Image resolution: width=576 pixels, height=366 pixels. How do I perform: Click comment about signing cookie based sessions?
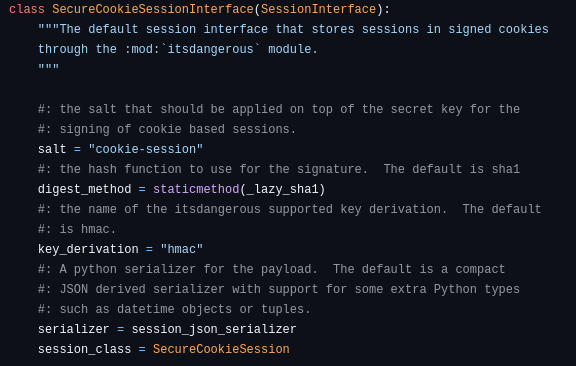167,129
